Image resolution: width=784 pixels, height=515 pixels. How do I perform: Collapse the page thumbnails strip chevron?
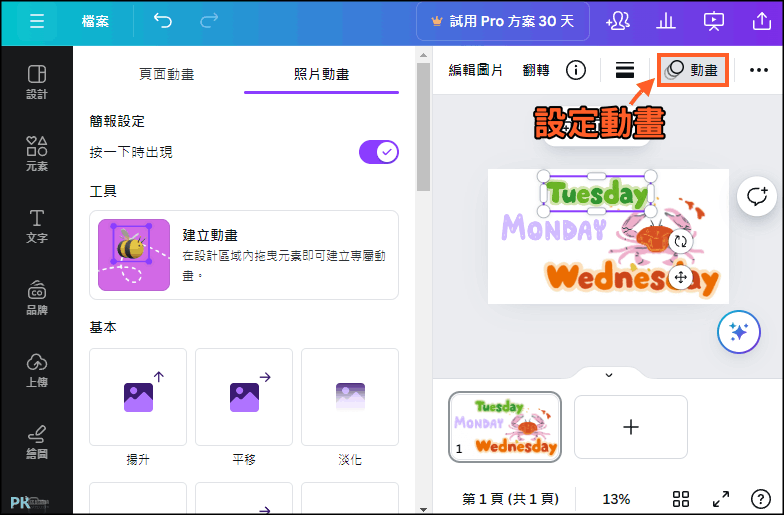(608, 375)
